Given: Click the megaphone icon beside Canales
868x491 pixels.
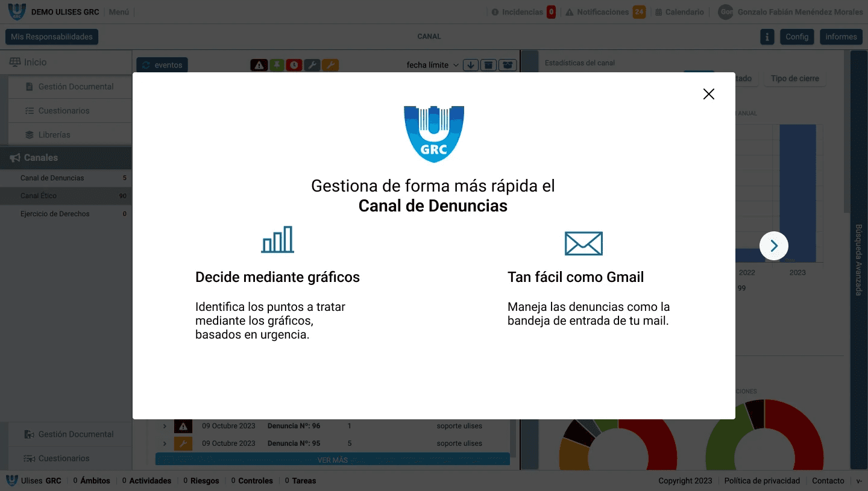Looking at the screenshot, I should click(15, 158).
